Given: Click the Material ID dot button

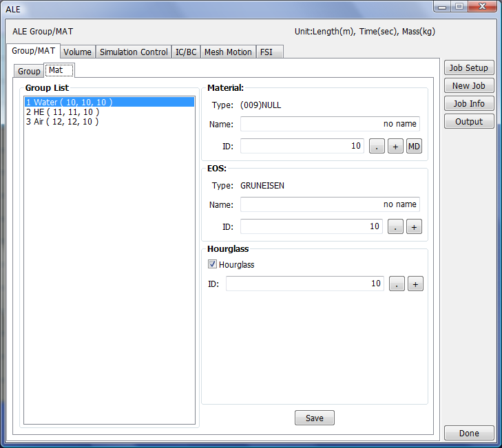Looking at the screenshot, I should pyautogui.click(x=377, y=147).
